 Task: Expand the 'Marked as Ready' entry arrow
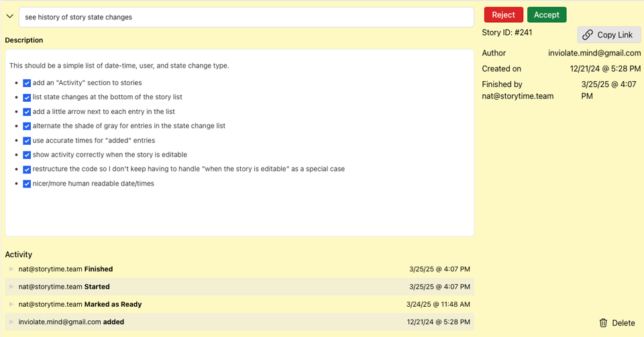(11, 304)
